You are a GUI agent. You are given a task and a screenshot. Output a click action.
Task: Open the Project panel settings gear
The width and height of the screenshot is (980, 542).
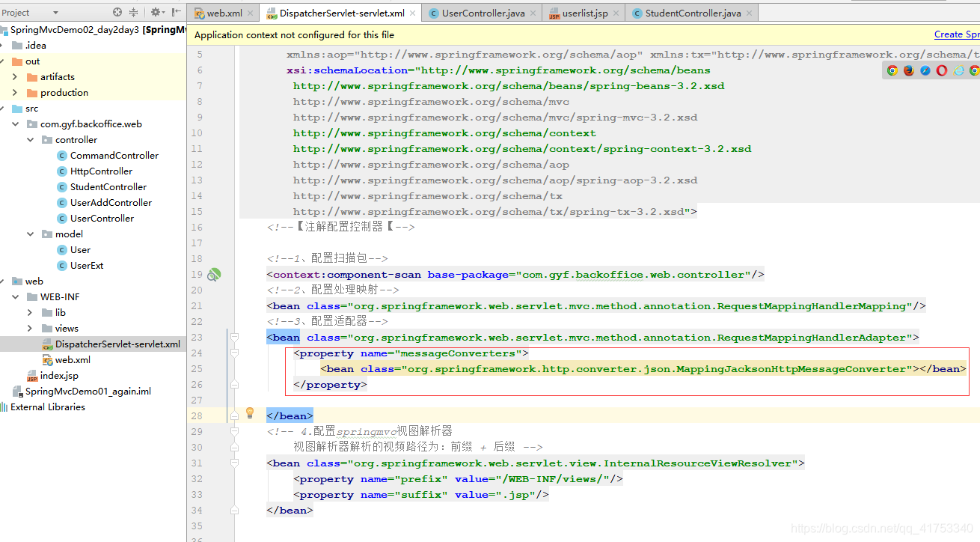156,12
